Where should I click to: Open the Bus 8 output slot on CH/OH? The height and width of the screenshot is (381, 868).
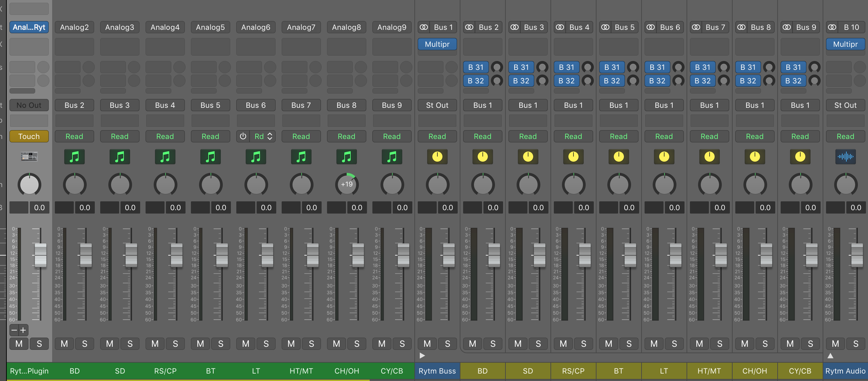[346, 105]
